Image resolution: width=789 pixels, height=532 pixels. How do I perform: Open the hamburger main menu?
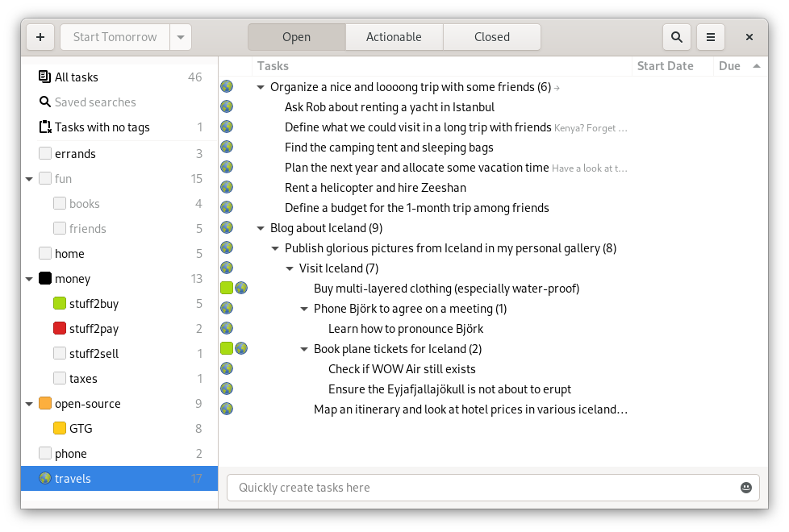point(711,37)
